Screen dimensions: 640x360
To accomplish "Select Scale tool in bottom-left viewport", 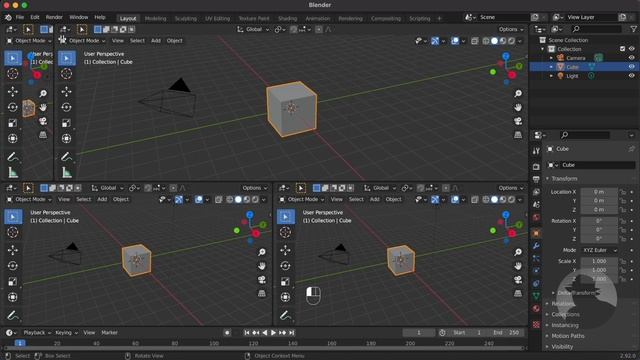I will pos(13,282).
